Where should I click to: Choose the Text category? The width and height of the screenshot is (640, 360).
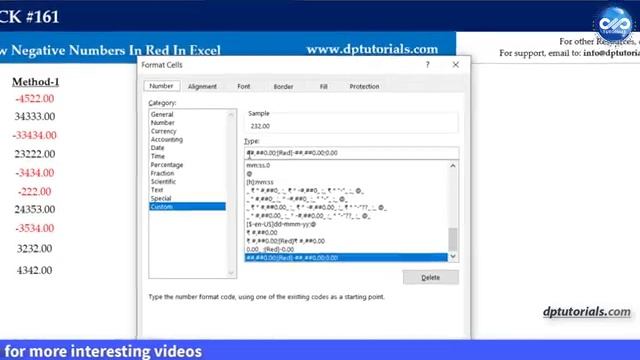(x=157, y=190)
